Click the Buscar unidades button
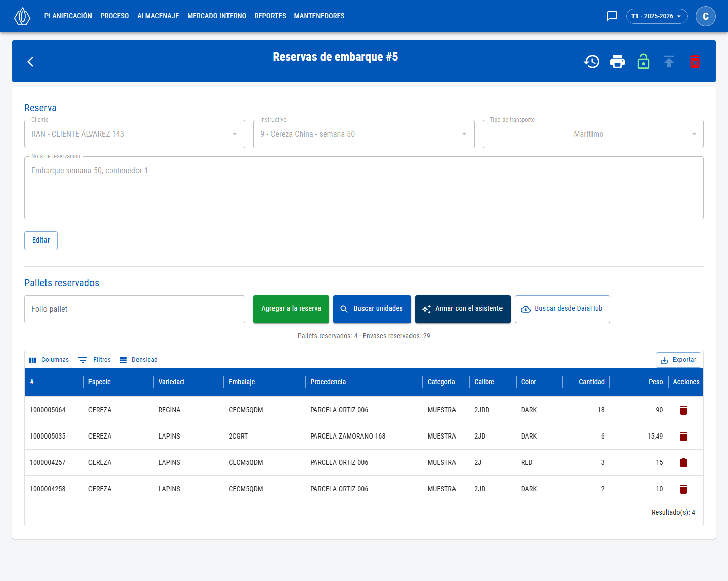This screenshot has width=728, height=581. [372, 309]
